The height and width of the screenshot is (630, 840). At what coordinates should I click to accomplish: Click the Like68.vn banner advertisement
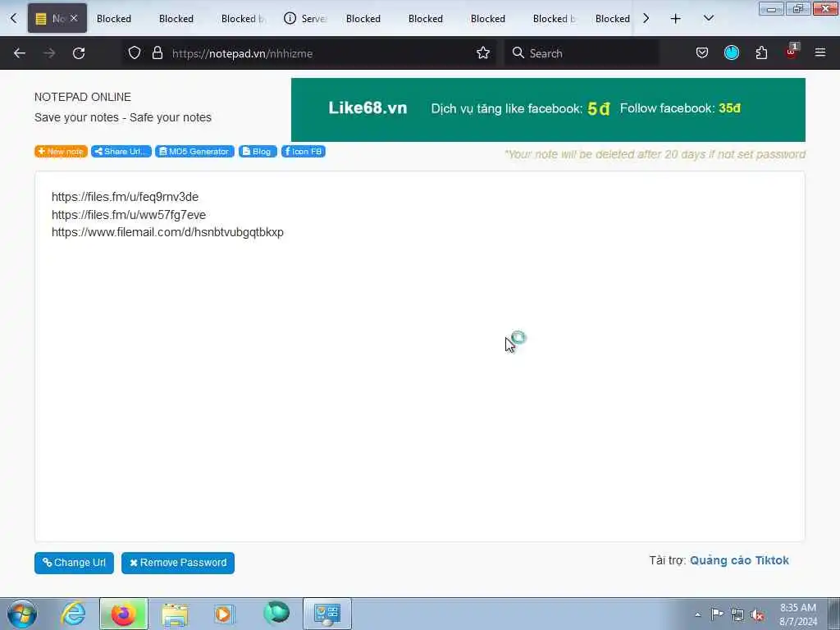point(548,110)
